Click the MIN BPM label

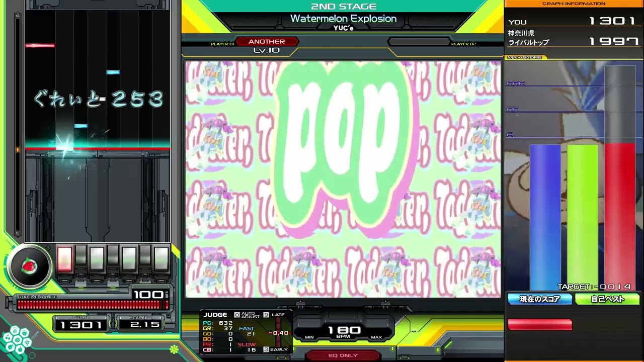coord(309,337)
